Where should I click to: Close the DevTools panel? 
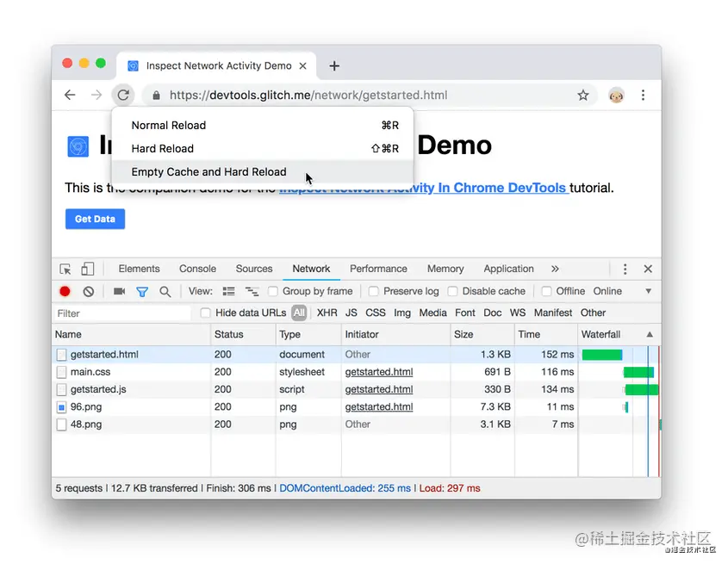click(648, 269)
